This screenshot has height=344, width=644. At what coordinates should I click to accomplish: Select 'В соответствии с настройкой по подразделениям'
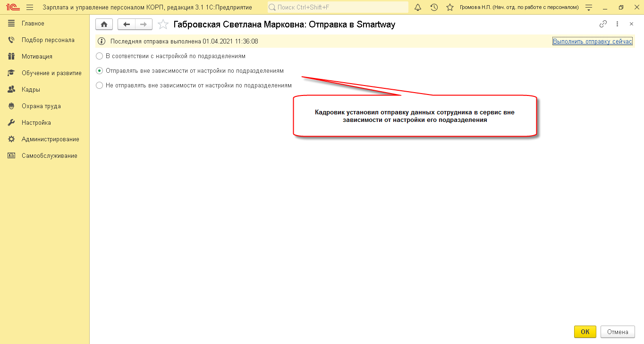(170, 56)
